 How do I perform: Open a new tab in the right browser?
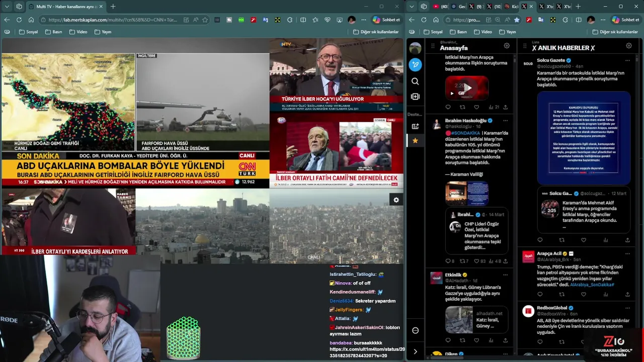578,7
